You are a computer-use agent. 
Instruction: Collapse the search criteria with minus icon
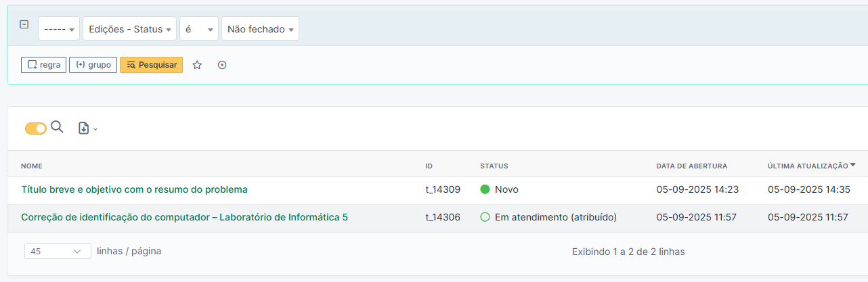24,24
